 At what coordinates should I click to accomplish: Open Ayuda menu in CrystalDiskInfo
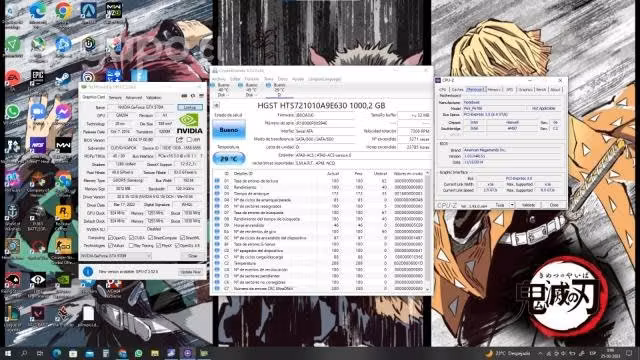tap(298, 79)
